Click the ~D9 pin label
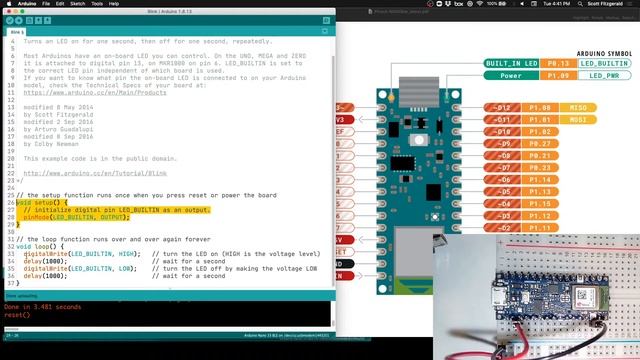 tap(502, 144)
